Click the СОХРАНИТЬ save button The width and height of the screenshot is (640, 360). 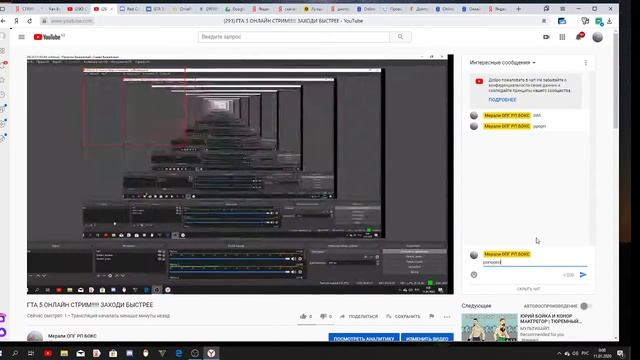403,316
